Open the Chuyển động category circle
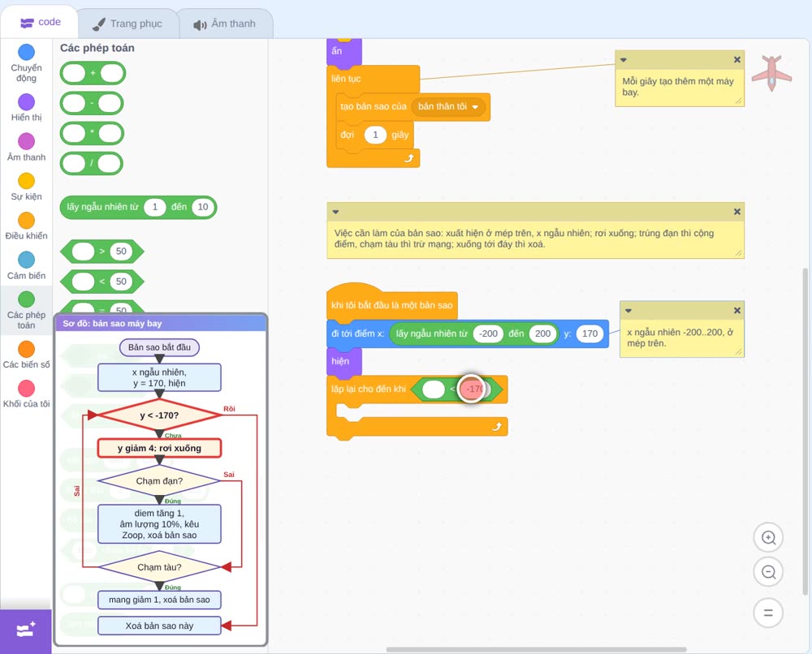The image size is (812, 654). [x=27, y=52]
